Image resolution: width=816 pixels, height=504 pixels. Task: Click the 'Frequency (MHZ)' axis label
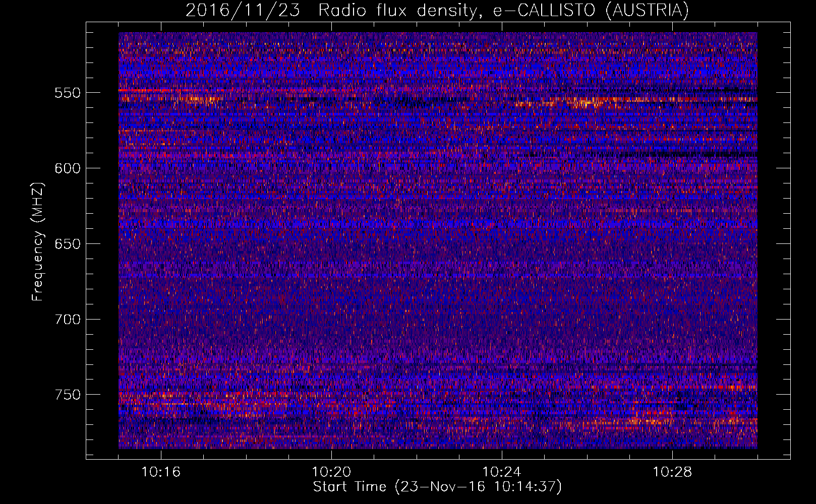click(x=37, y=241)
